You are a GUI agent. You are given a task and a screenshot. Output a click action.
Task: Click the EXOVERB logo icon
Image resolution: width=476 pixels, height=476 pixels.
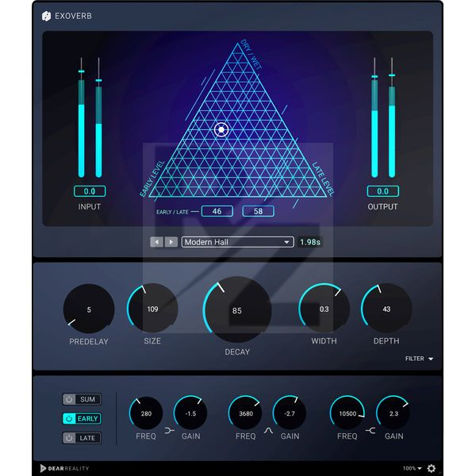click(46, 16)
